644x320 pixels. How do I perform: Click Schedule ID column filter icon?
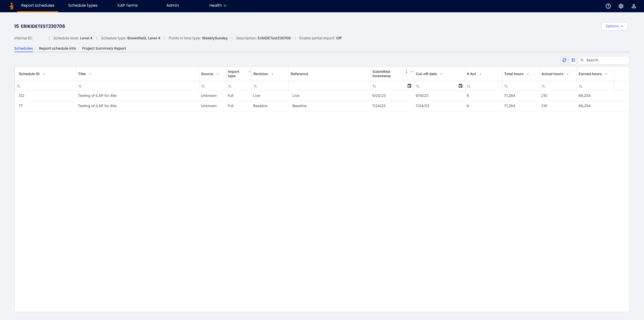pos(44,74)
